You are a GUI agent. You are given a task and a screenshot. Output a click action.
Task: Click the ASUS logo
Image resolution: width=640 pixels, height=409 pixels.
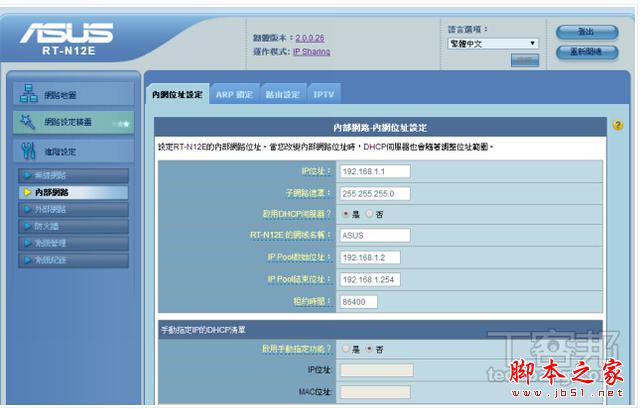coord(67,33)
